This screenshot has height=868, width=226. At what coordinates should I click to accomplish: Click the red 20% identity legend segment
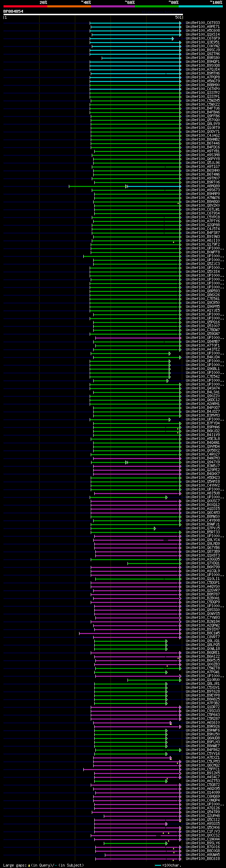click(25, 6)
